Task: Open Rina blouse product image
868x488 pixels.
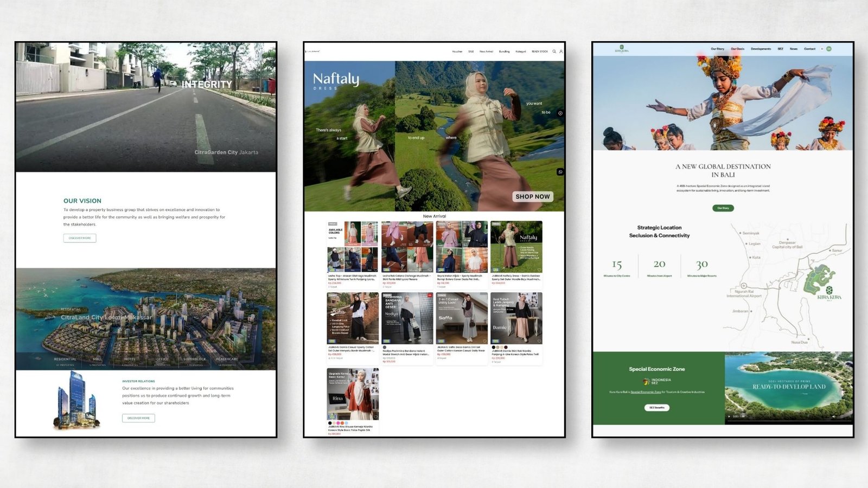Action: pyautogui.click(x=353, y=394)
